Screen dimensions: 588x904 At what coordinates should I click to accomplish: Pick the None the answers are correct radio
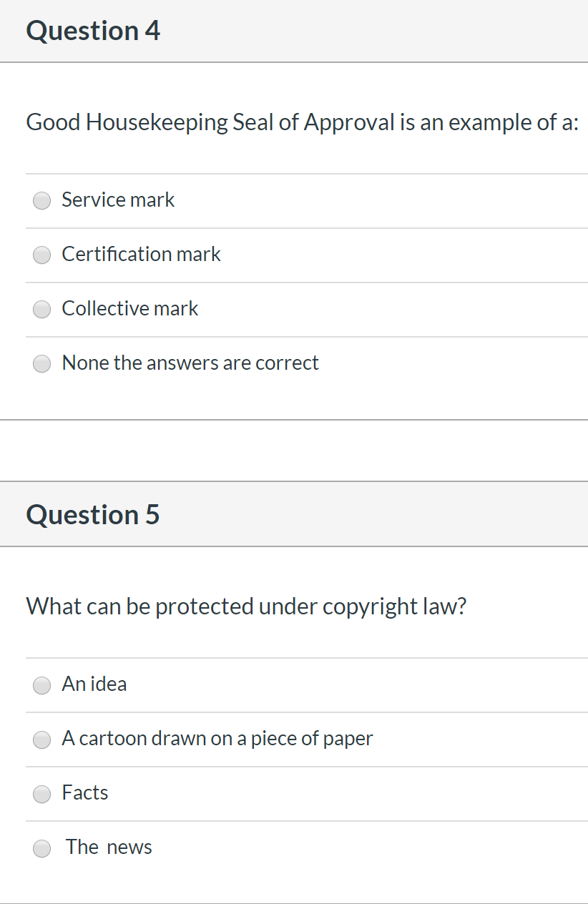click(x=42, y=364)
